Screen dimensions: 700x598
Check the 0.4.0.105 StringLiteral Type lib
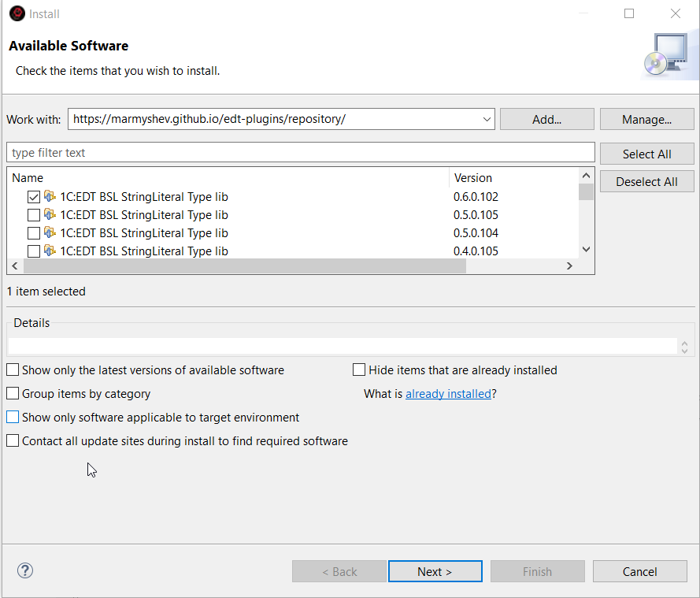click(x=34, y=251)
